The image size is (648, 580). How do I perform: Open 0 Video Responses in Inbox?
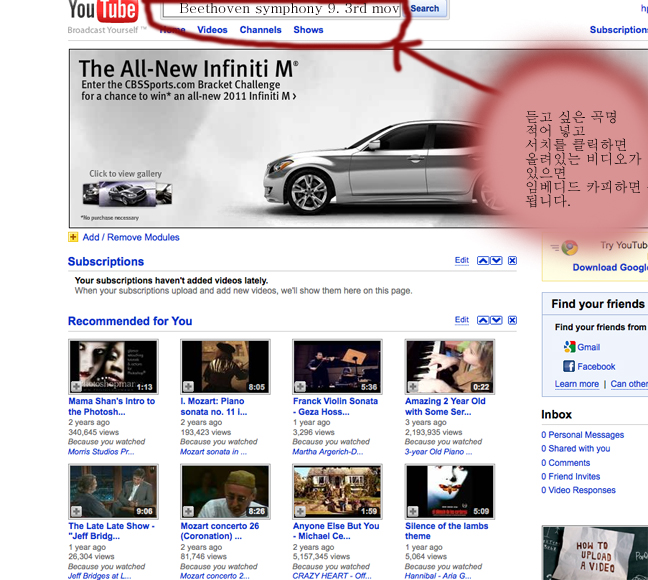(x=578, y=490)
